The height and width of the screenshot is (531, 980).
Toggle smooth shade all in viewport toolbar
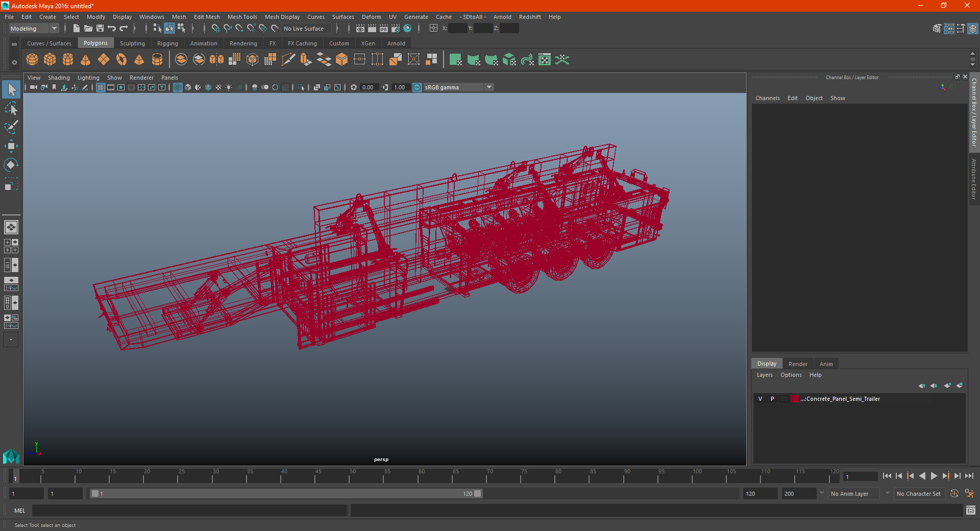pyautogui.click(x=188, y=87)
